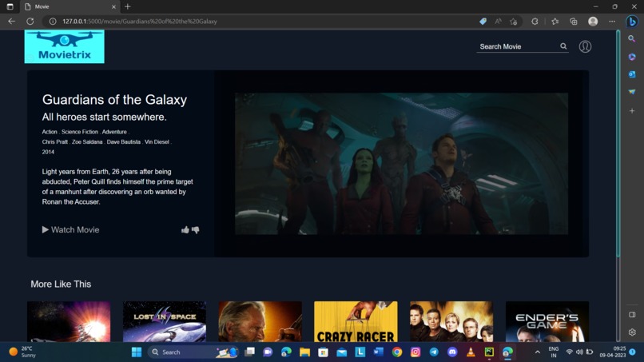Open Google Chrome from taskbar
This screenshot has height=362, width=644.
pyautogui.click(x=397, y=352)
